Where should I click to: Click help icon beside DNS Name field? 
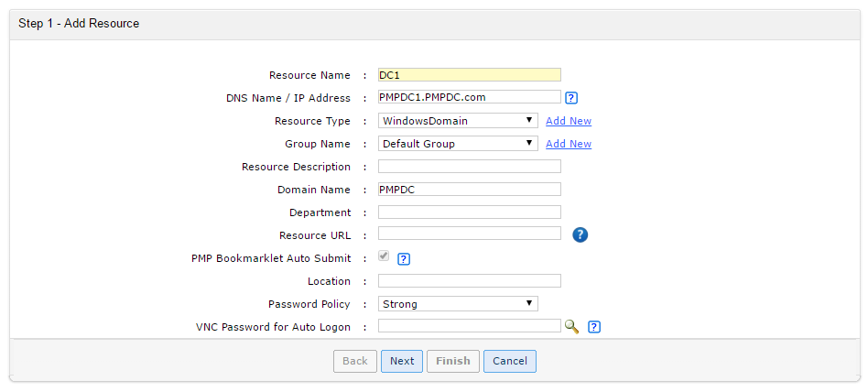point(571,98)
